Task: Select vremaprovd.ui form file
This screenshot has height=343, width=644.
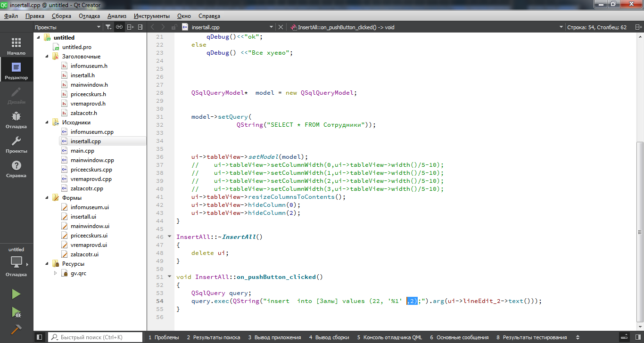Action: click(89, 245)
